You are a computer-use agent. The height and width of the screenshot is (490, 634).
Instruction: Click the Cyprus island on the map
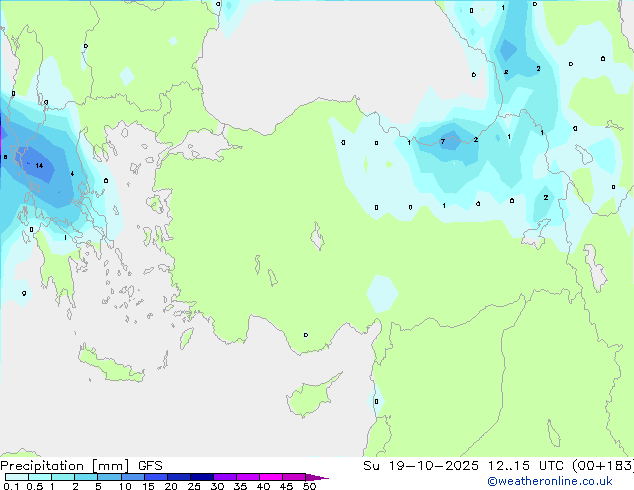click(311, 396)
